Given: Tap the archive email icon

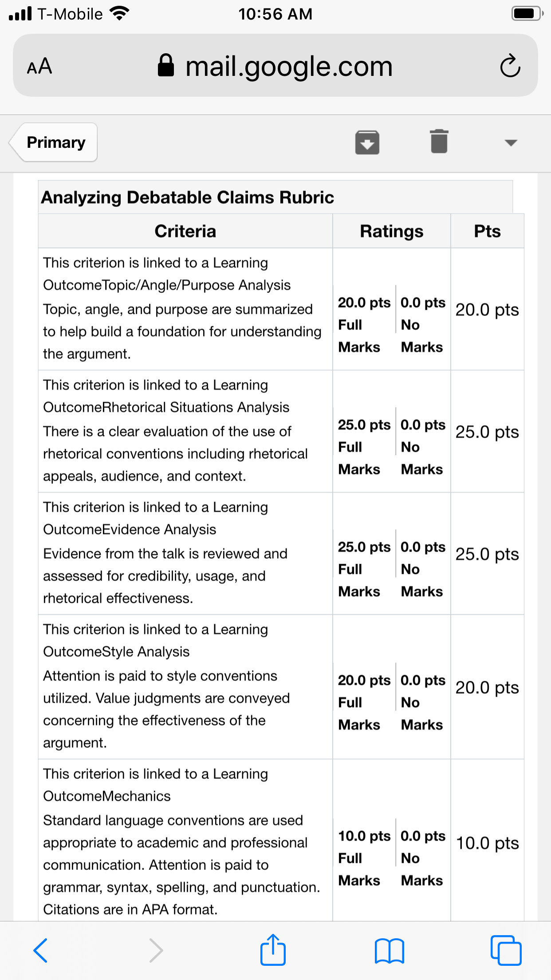Looking at the screenshot, I should tap(367, 142).
